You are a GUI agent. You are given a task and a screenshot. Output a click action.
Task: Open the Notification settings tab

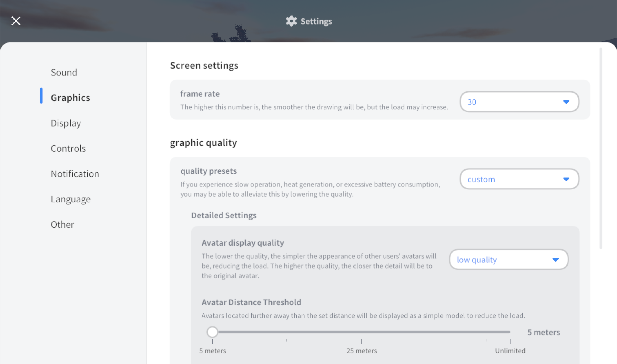point(75,174)
